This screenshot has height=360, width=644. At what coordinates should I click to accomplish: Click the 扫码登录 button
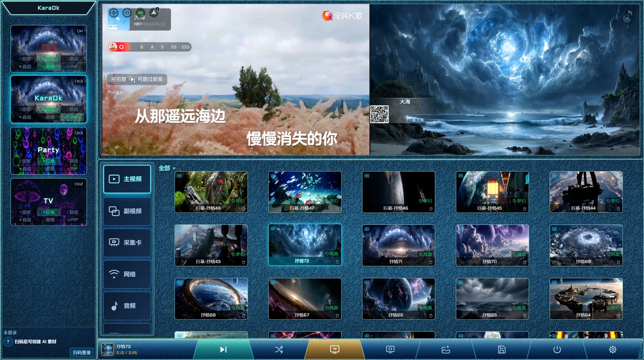[x=82, y=352]
